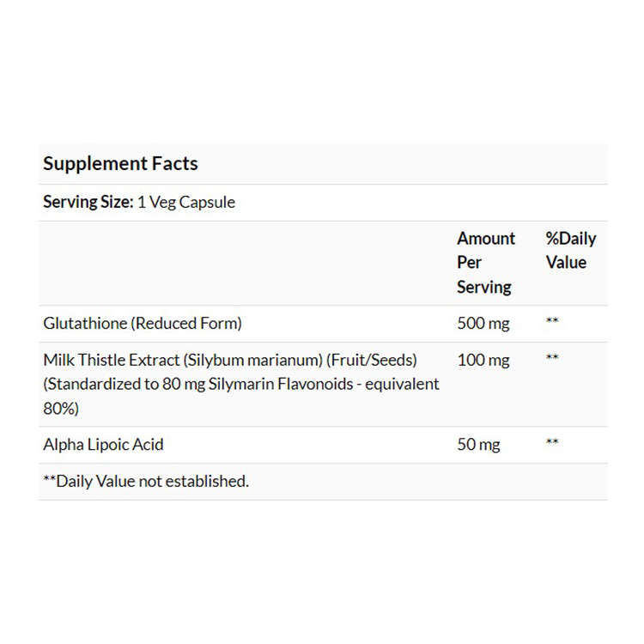The width and height of the screenshot is (644, 644).
Task: Click the 100 mg amount value
Action: coord(483,359)
